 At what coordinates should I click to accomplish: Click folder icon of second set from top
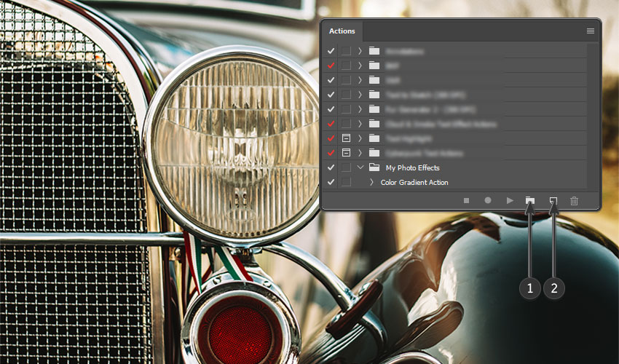point(374,66)
